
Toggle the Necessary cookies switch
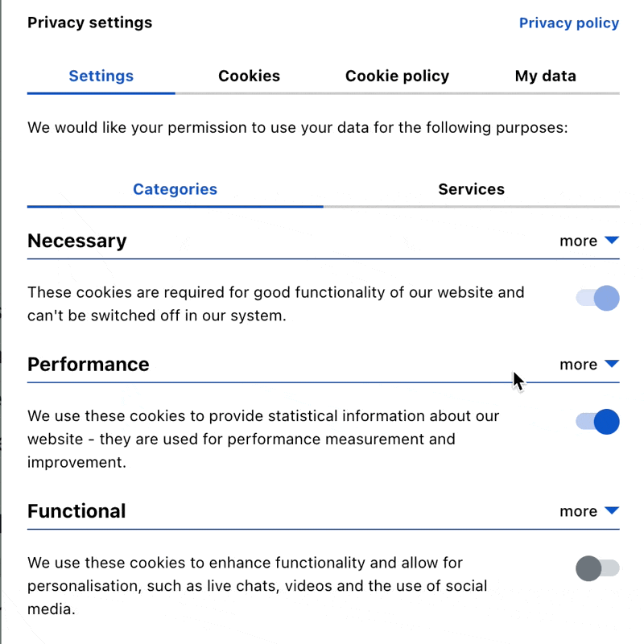coord(597,298)
